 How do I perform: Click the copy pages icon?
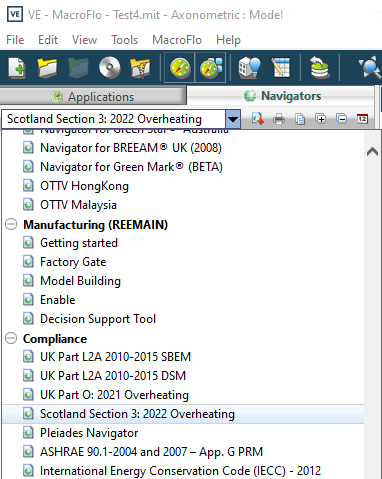tap(300, 119)
